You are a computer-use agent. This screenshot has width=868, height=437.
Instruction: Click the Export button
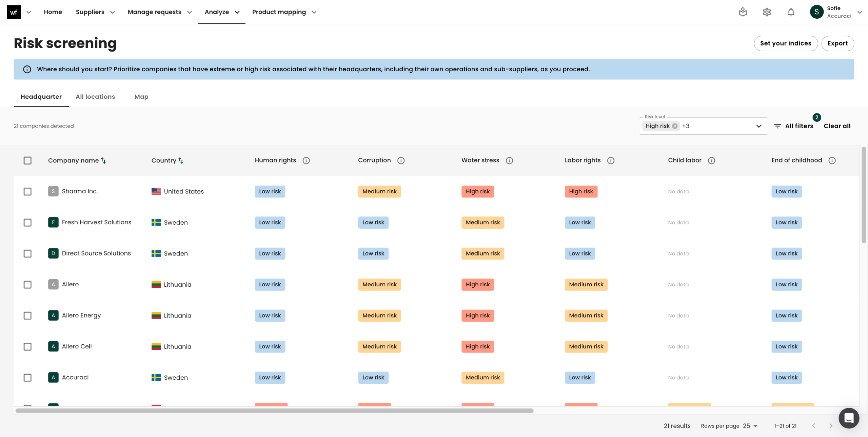[x=837, y=43]
